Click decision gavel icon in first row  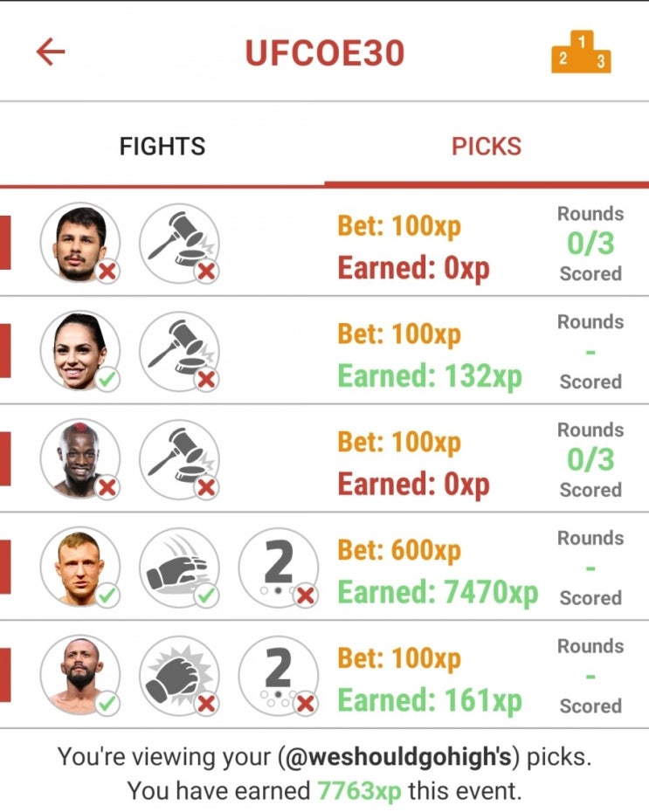tap(179, 243)
